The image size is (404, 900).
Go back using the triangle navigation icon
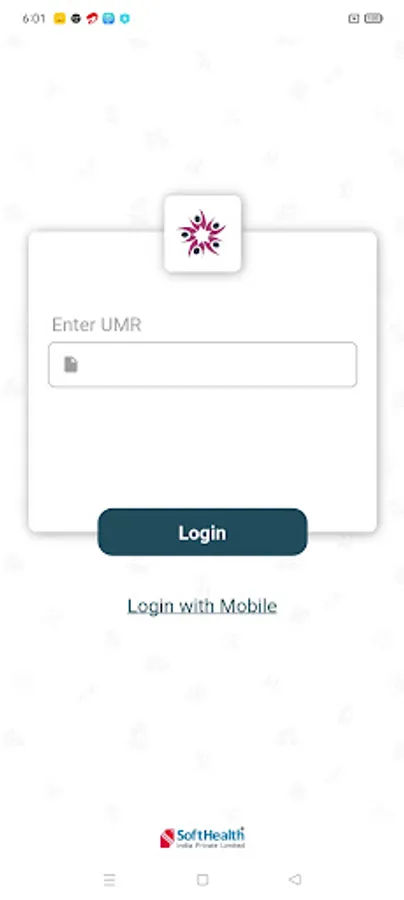point(295,879)
